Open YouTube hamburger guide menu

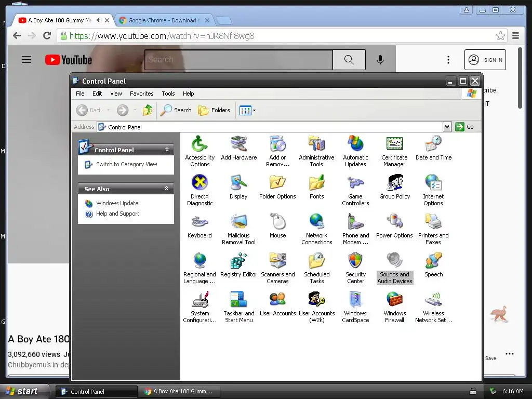click(x=26, y=60)
